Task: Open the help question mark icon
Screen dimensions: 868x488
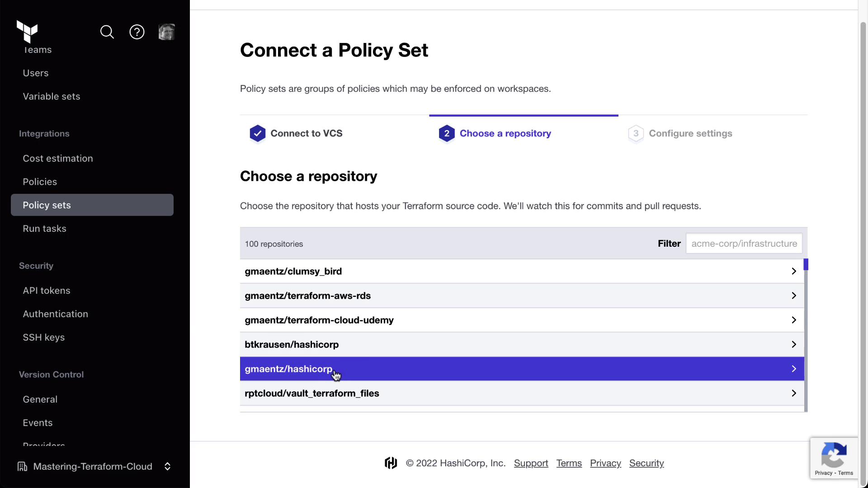Action: [137, 32]
